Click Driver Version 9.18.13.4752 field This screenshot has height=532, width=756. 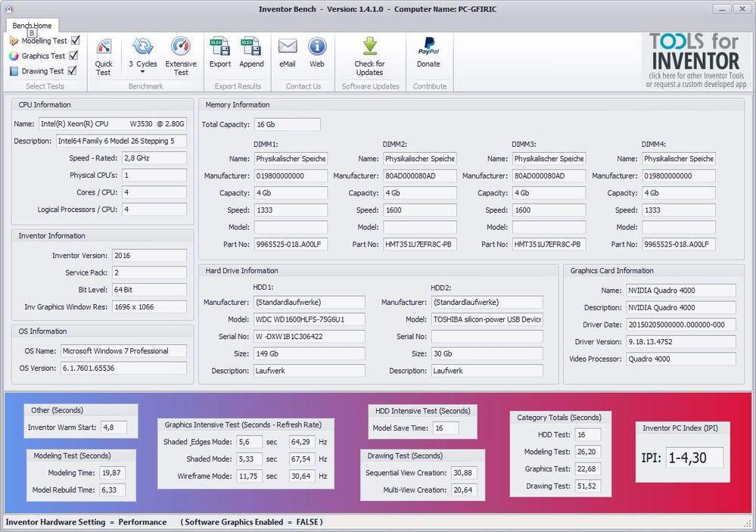pos(681,342)
